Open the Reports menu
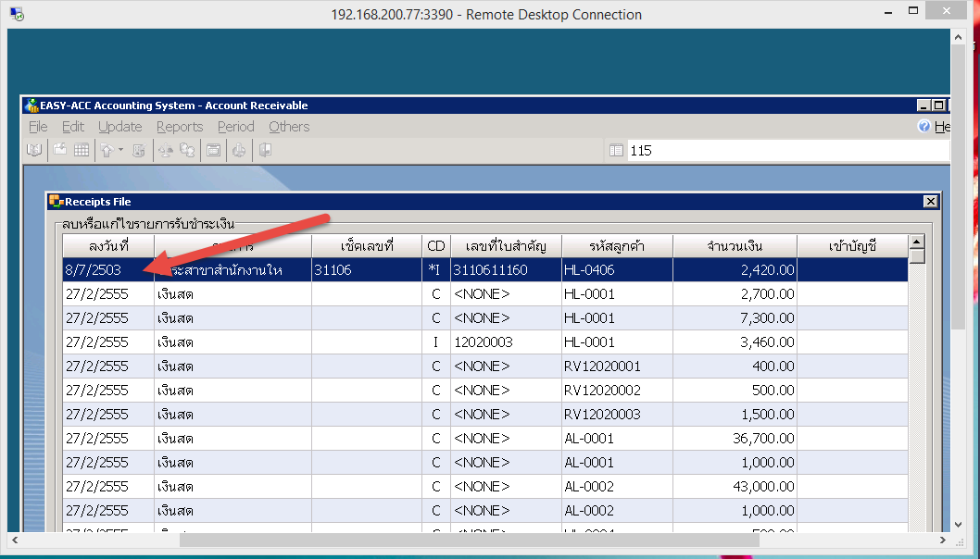This screenshot has height=559, width=980. click(180, 127)
